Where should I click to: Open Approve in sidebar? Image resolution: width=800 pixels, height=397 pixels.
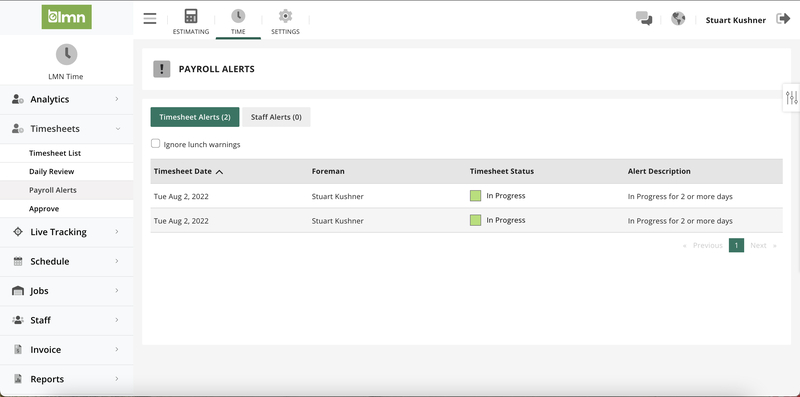(44, 209)
